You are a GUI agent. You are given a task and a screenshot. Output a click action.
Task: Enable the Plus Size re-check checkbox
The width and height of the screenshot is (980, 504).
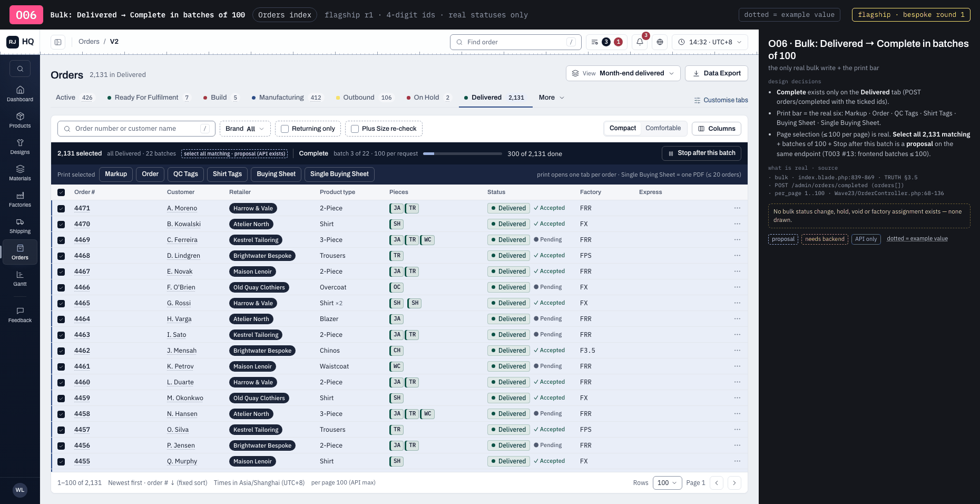[355, 129]
